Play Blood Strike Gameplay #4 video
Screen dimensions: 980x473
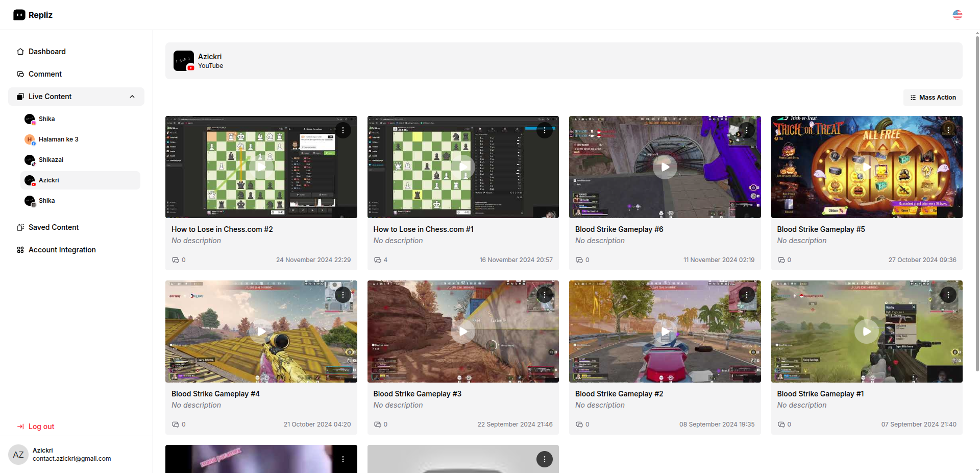(x=261, y=332)
